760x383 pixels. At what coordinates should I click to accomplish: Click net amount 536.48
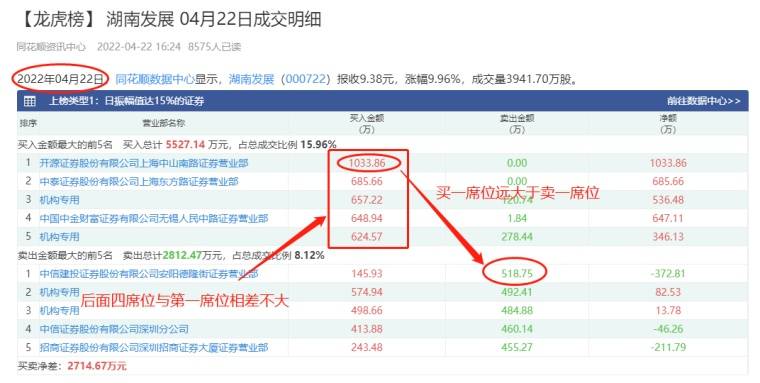click(x=668, y=200)
